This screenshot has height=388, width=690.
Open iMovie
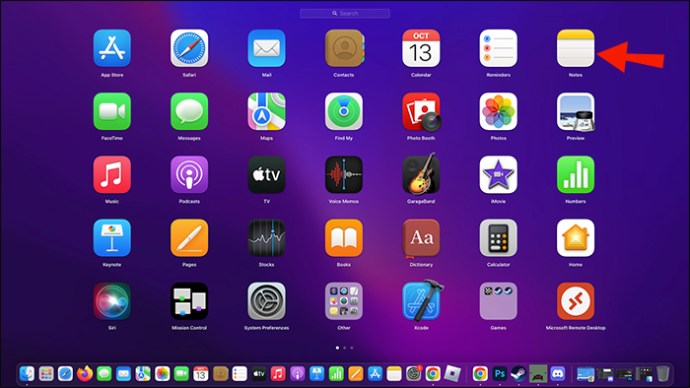[x=498, y=175]
